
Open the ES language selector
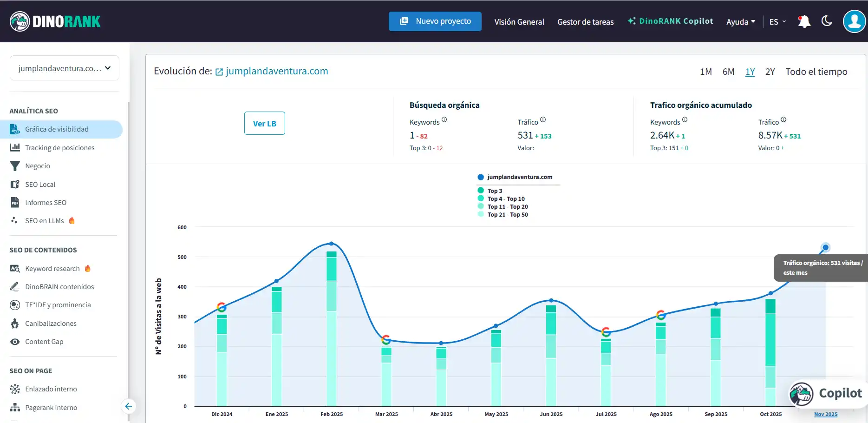[777, 21]
